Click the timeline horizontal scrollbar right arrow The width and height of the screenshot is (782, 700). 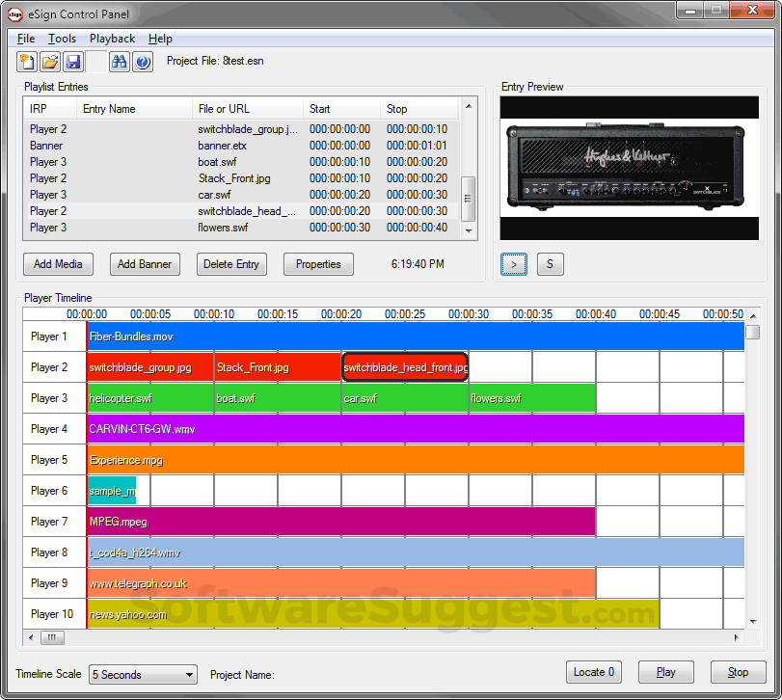738,637
